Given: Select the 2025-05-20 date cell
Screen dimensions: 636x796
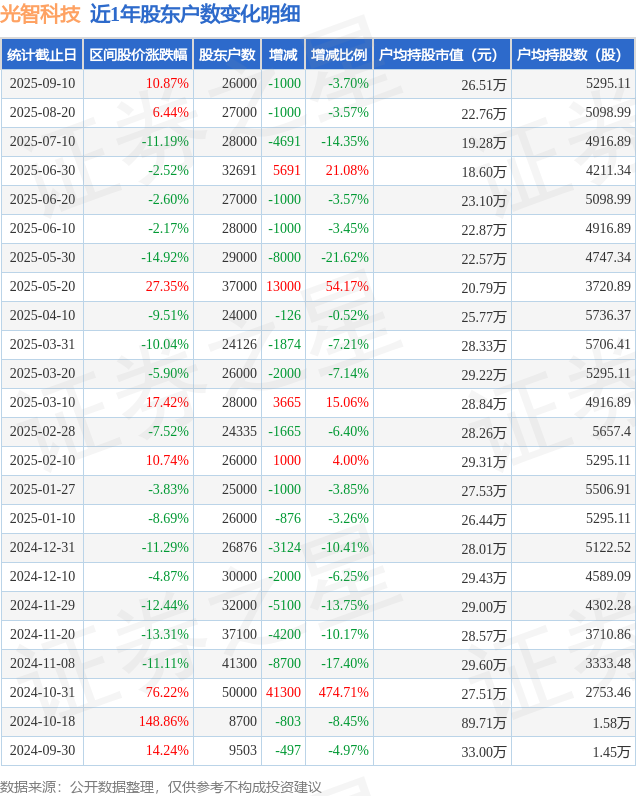Looking at the screenshot, I should 42,286.
